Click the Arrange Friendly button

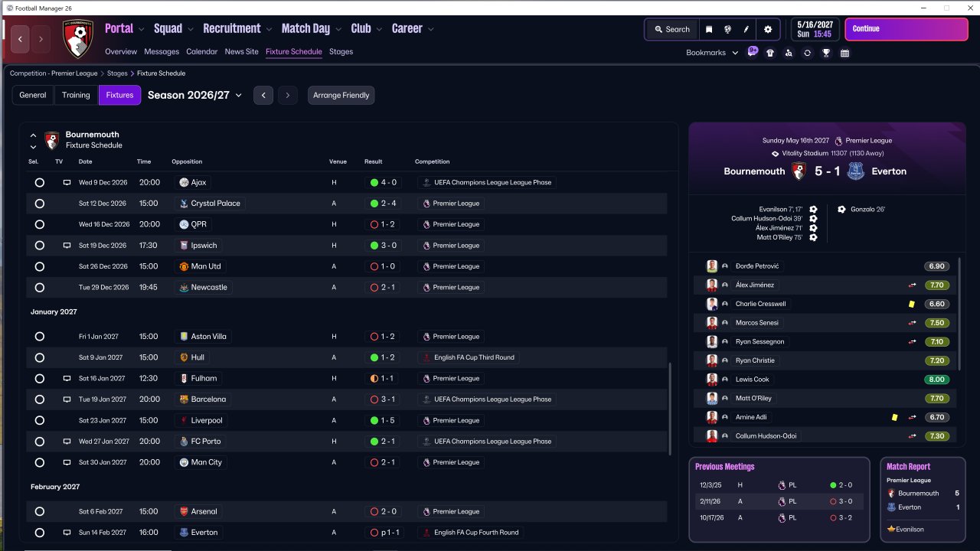point(341,96)
